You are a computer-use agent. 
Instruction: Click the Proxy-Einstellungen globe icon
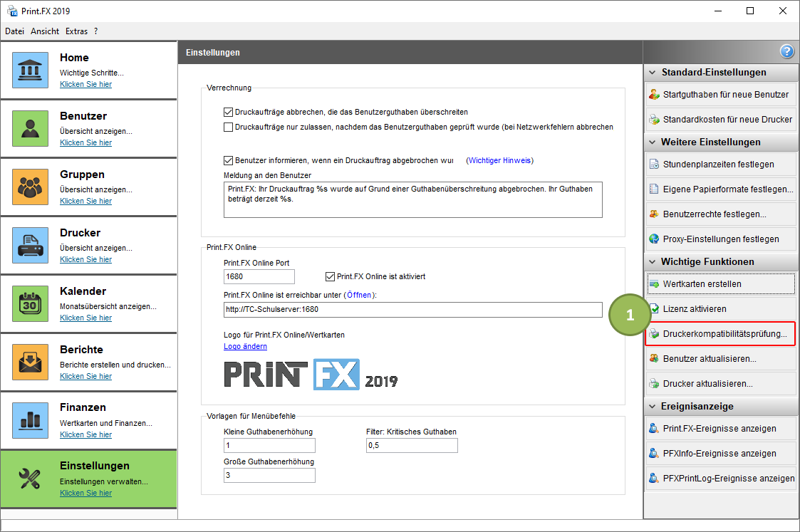click(x=654, y=239)
